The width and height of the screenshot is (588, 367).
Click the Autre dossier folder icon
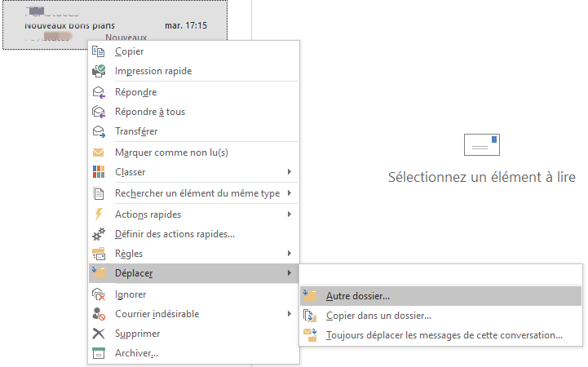click(310, 296)
